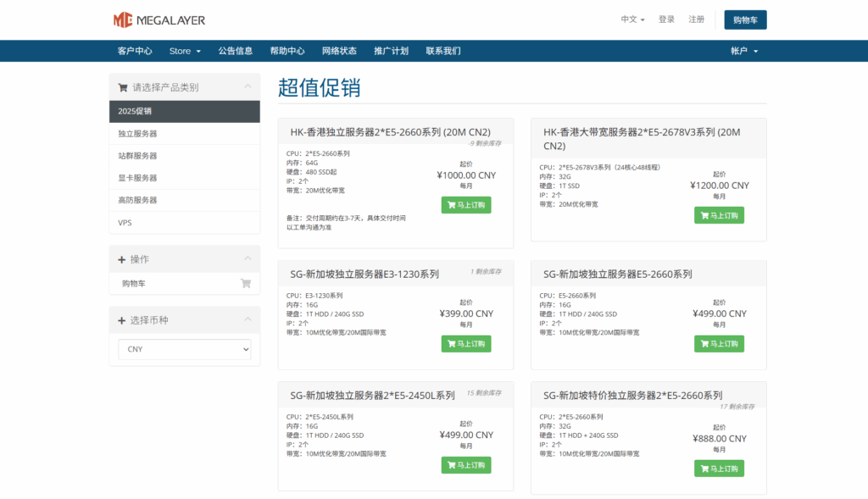
Task: Open 公告信息 in the navigation bar
Action: 236,51
